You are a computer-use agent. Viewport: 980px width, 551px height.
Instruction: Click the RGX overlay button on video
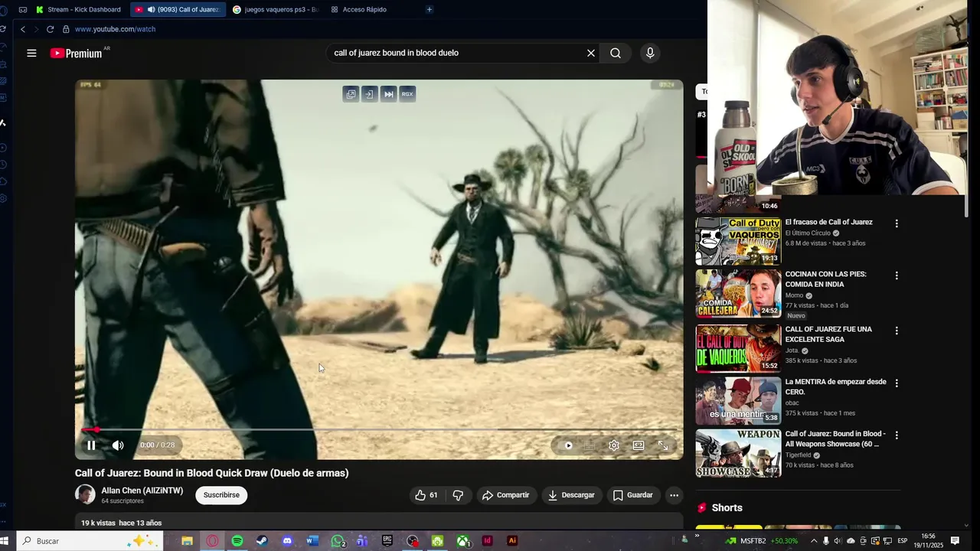point(407,94)
